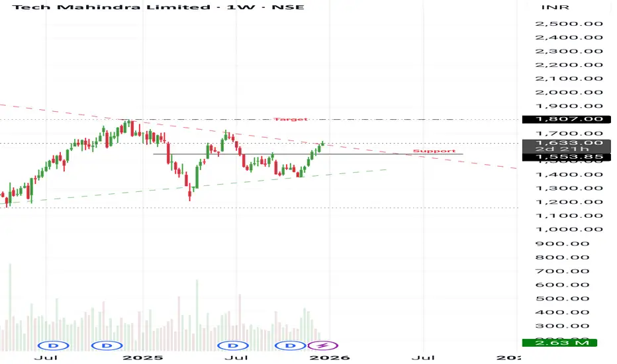Open dividend marker above the earliest Jul label
Screen dimensions: 617x364
(x=53, y=345)
